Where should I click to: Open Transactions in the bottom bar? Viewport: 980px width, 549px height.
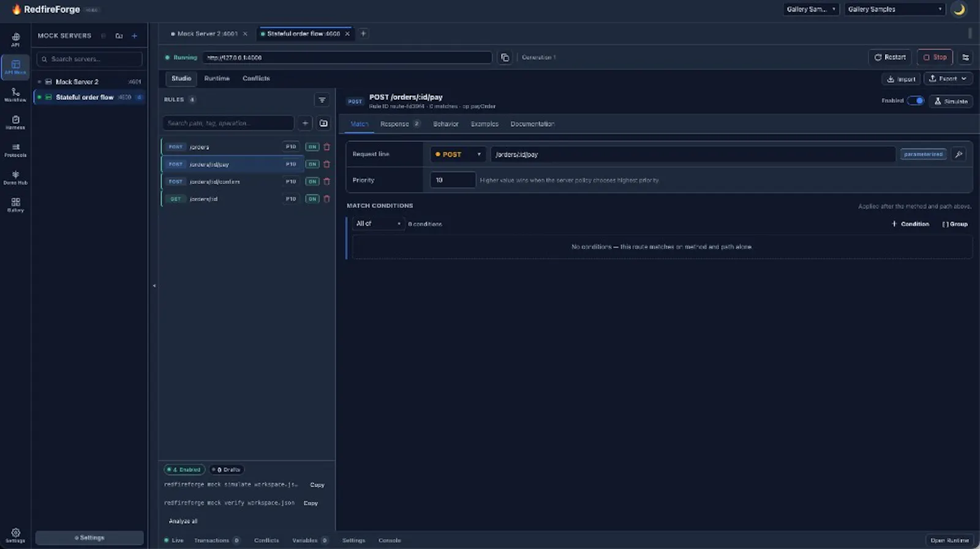217,540
